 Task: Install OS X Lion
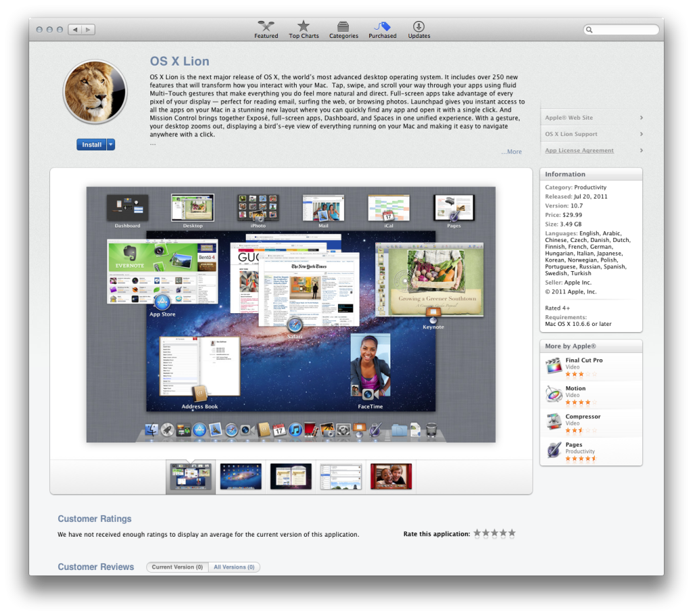coord(91,144)
